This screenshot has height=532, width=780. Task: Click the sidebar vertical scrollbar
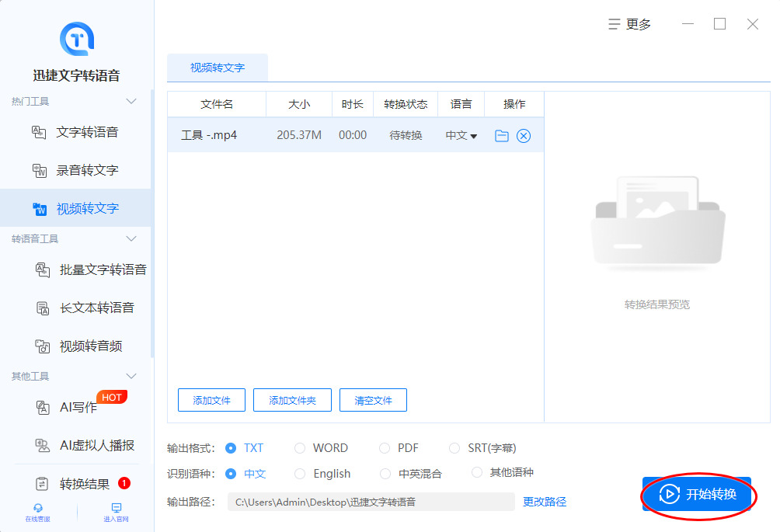click(x=151, y=223)
